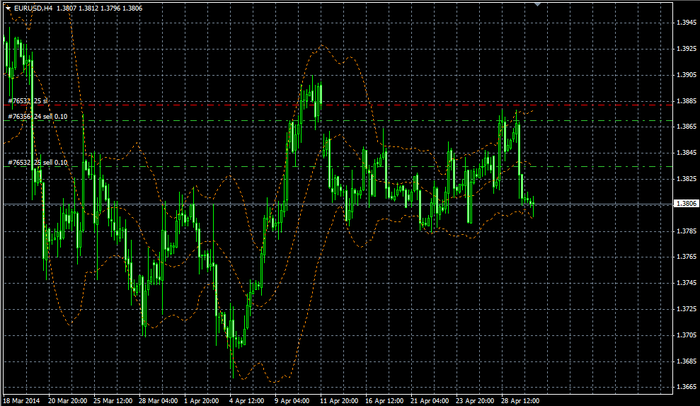Click the 1.3925 price scale label
The image size is (700, 406).
(x=686, y=48)
